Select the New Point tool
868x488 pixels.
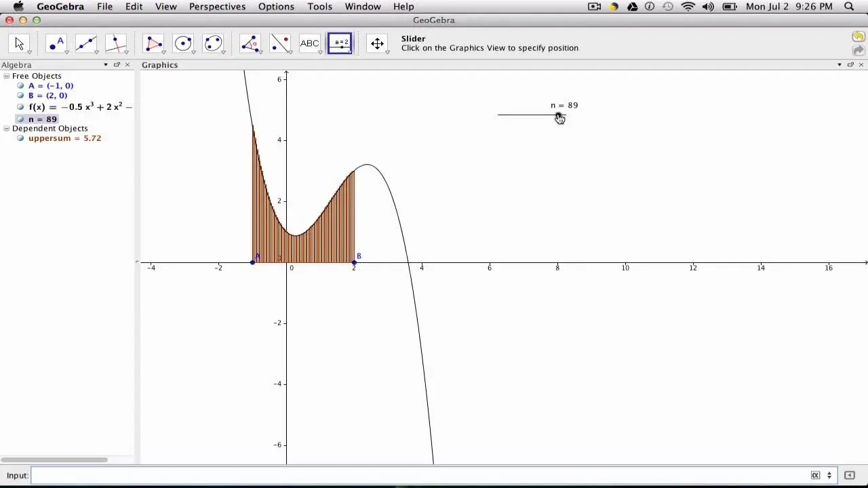click(56, 43)
